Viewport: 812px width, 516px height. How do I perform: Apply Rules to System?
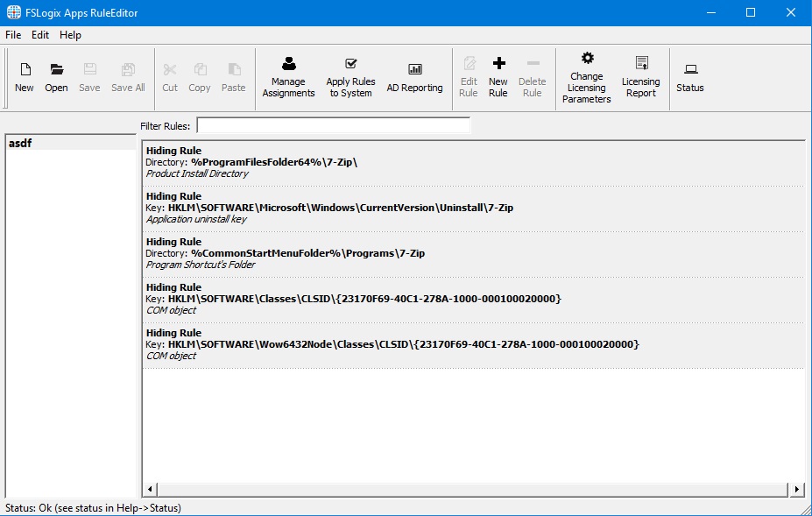tap(350, 78)
